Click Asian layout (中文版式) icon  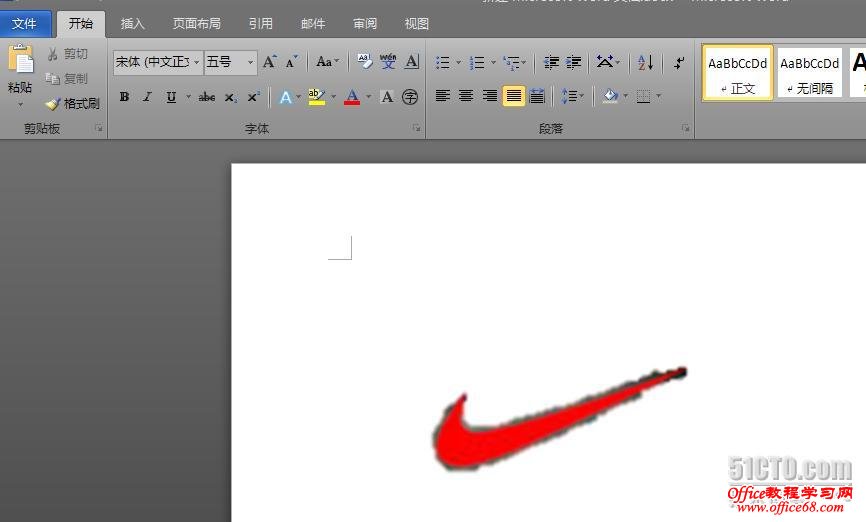pos(604,61)
